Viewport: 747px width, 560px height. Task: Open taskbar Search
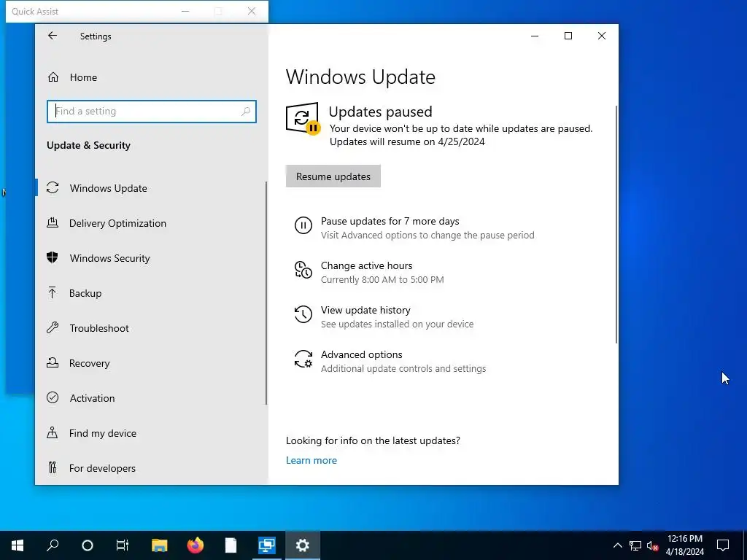click(53, 545)
